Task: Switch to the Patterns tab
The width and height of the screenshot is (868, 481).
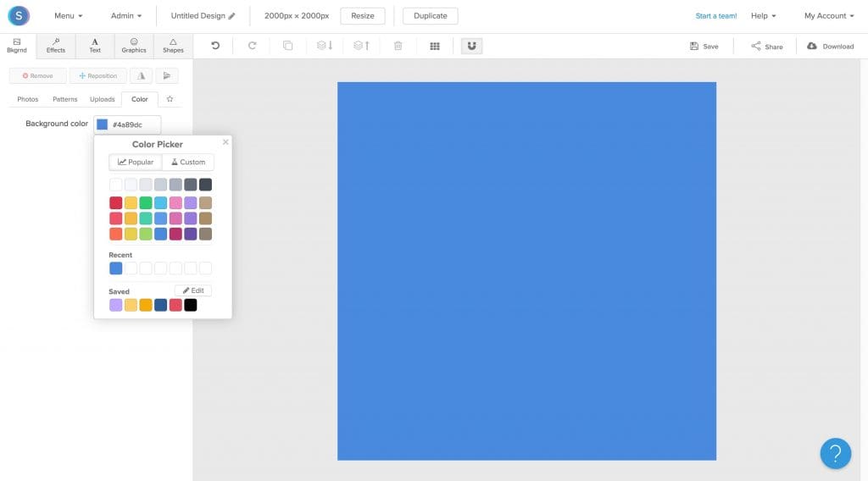Action: [64, 100]
